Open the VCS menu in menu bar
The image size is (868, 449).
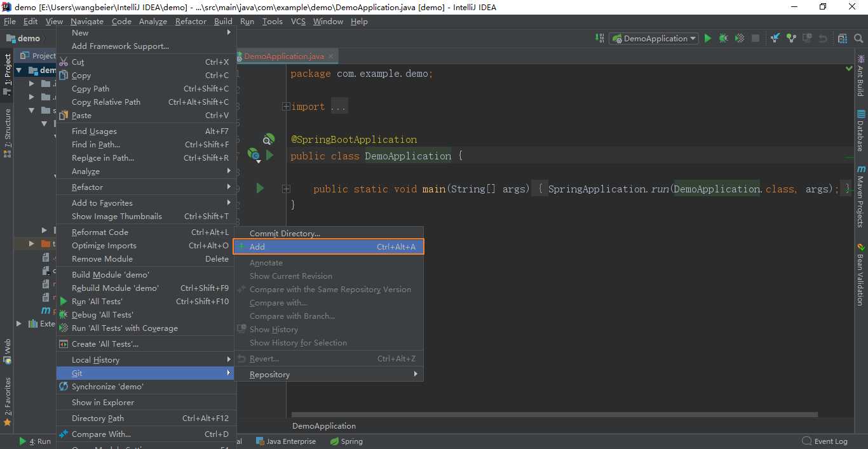(298, 21)
